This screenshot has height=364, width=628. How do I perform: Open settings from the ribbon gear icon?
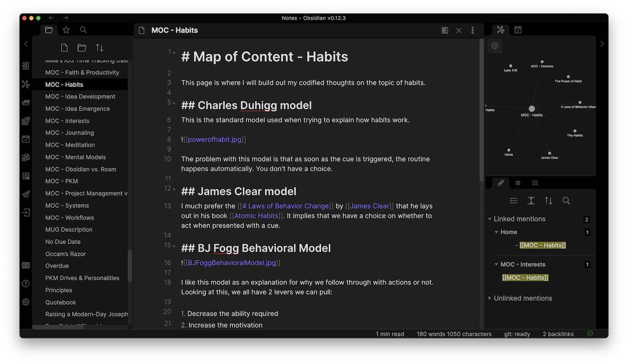[x=26, y=302]
